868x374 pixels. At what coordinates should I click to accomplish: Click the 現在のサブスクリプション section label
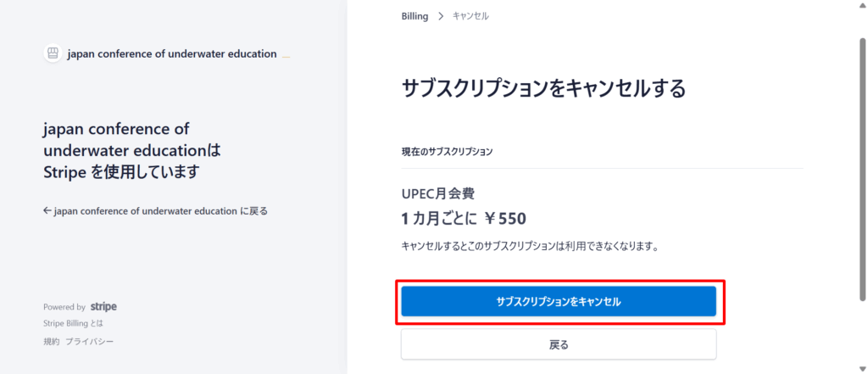point(447,152)
